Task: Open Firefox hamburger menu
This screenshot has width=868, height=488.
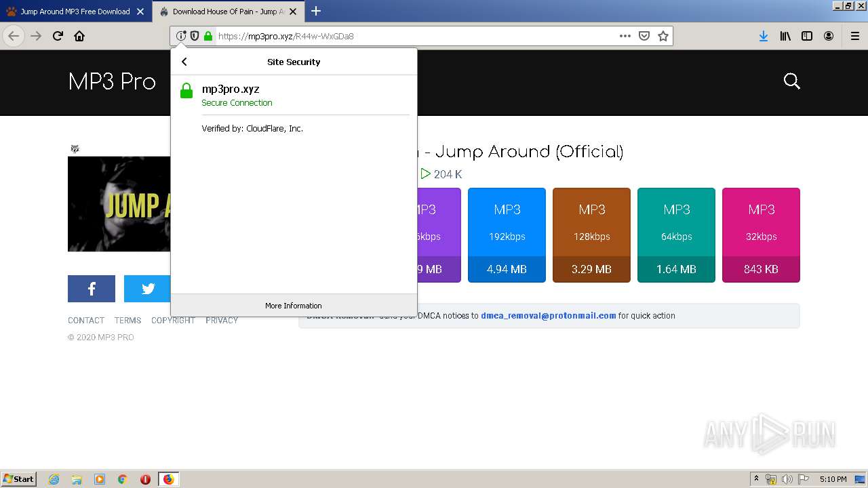Action: pos(855,36)
